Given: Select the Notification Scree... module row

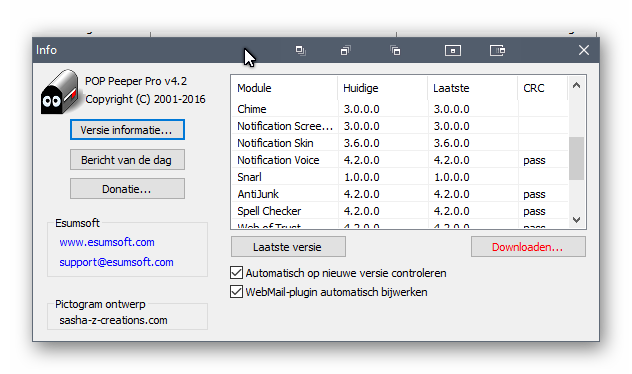Looking at the screenshot, I should pyautogui.click(x=400, y=126).
